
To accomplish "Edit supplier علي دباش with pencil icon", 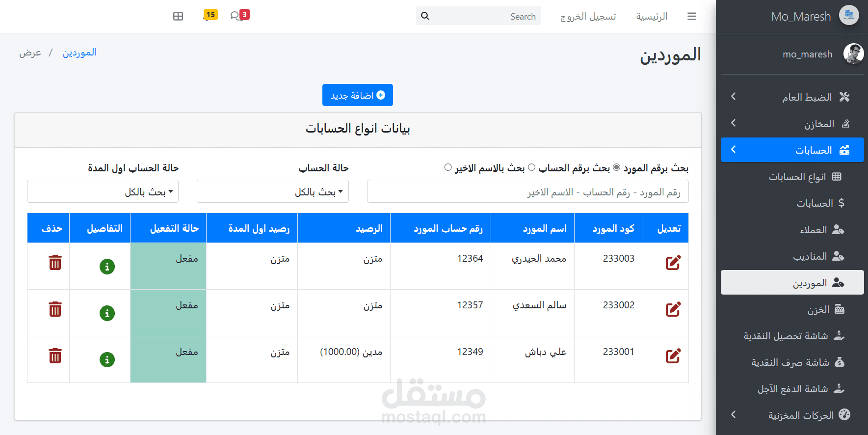I will pos(673,356).
